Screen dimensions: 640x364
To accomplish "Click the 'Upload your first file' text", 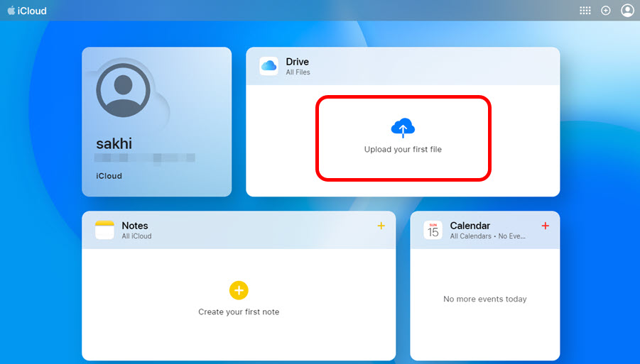I will pyautogui.click(x=403, y=149).
